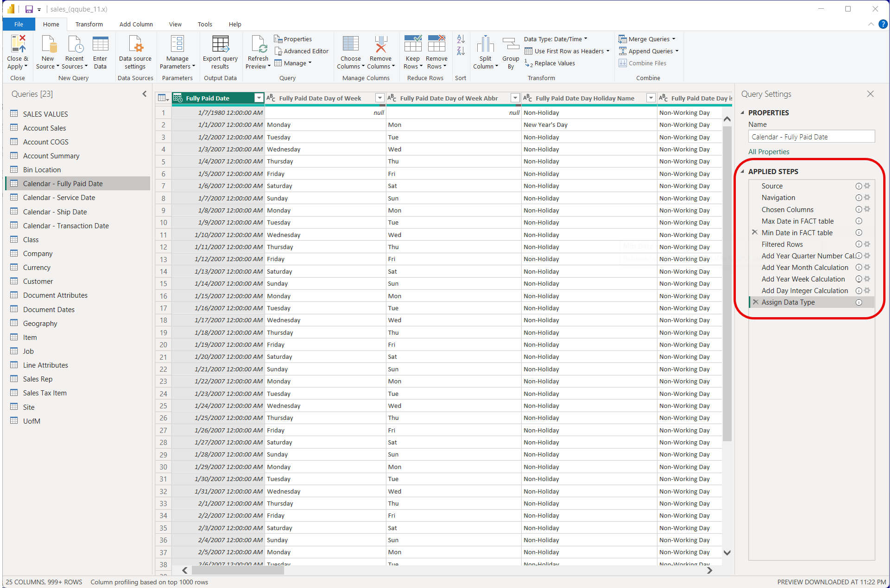Screen dimensions: 892x588
Task: Collapse the PROPERTIES section
Action: point(743,113)
